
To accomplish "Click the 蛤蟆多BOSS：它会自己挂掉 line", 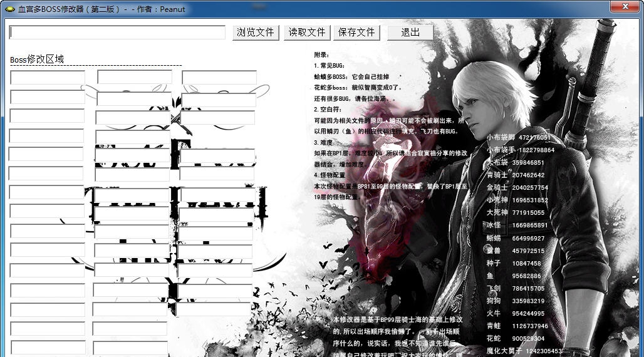I will point(351,76).
